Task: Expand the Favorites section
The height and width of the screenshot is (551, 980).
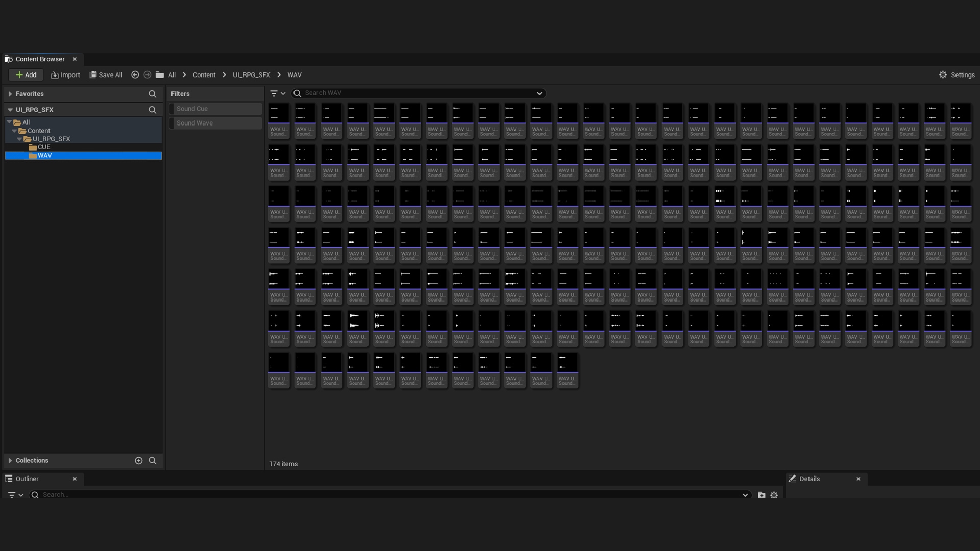Action: tap(10, 94)
